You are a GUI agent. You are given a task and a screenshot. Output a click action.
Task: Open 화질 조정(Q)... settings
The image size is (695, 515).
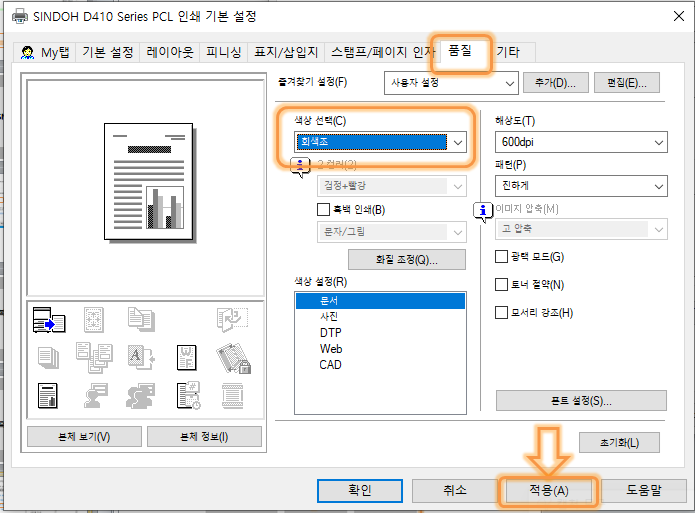click(407, 260)
